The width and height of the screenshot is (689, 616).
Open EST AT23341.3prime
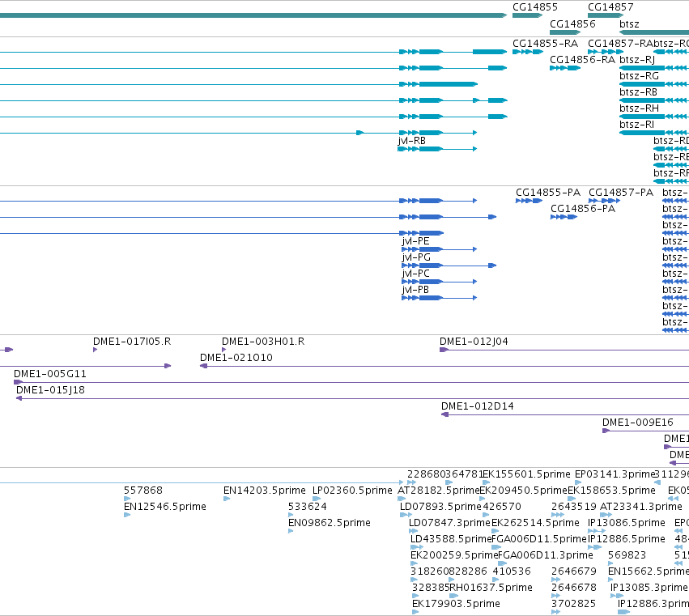point(640,507)
